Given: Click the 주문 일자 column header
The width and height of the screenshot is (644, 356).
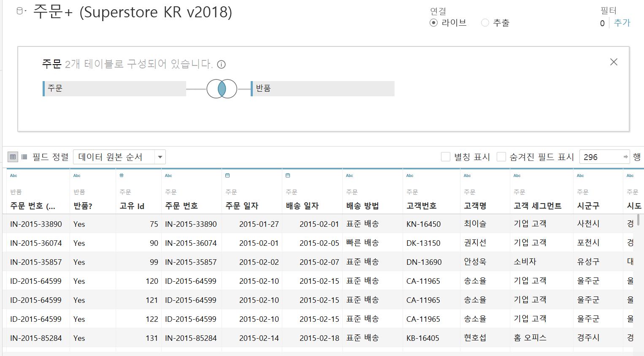Looking at the screenshot, I should click(242, 206).
